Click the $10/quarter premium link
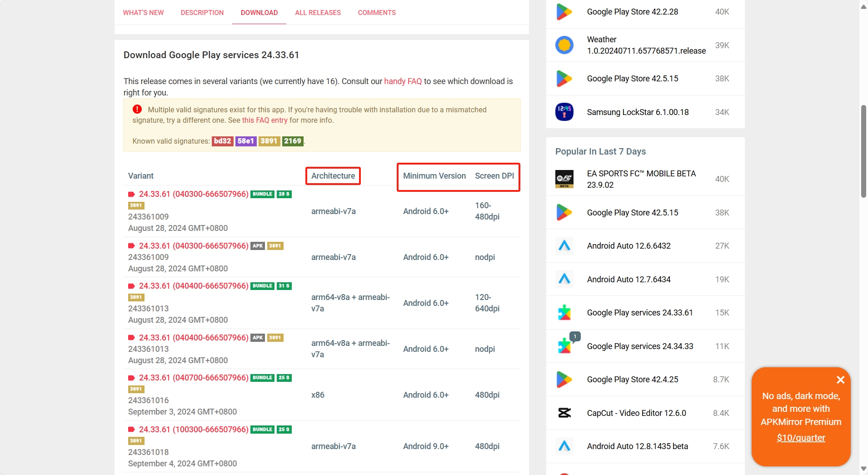868x475 pixels. coord(801,438)
